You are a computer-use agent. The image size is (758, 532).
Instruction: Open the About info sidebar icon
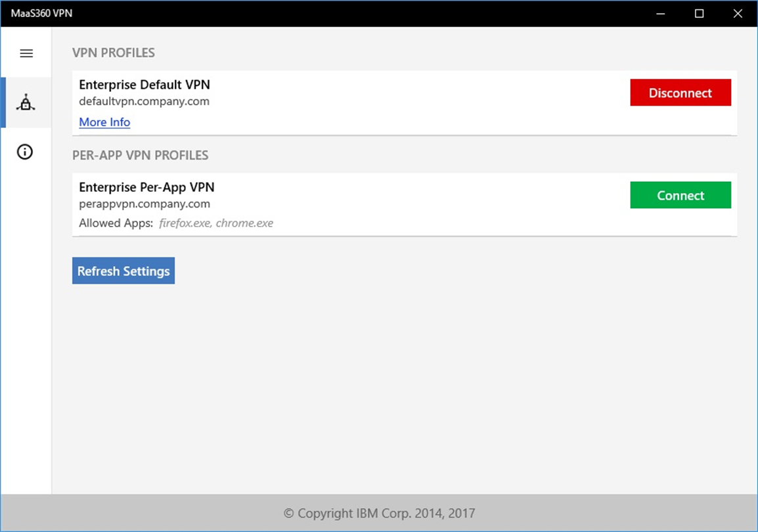coord(25,152)
